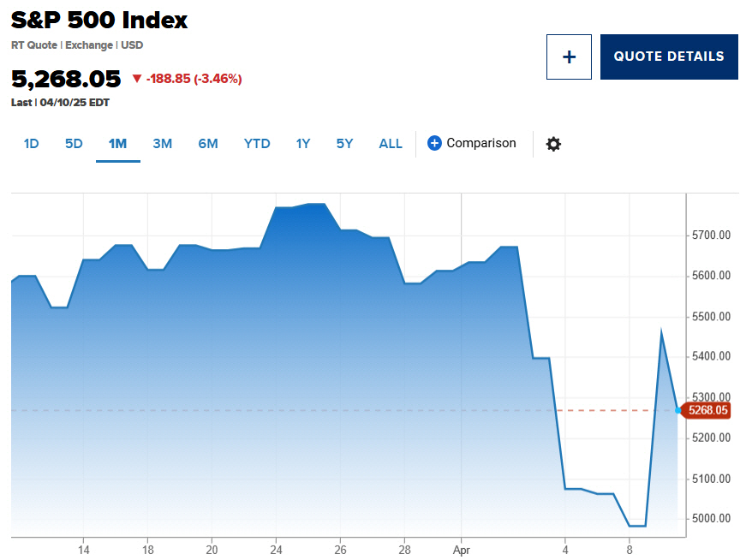This screenshot has height=560, width=752.
Task: Show the ALL time range
Action: (x=390, y=144)
